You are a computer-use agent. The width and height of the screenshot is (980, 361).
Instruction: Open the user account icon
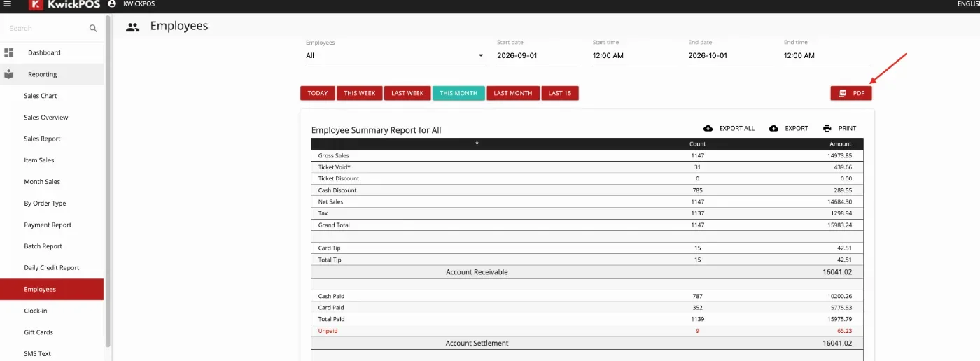click(x=112, y=3)
